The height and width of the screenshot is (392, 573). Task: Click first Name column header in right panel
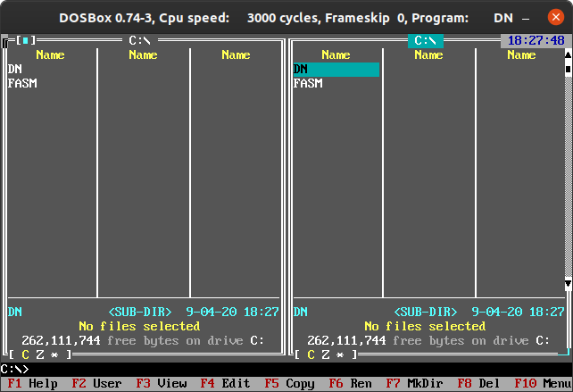coord(336,54)
